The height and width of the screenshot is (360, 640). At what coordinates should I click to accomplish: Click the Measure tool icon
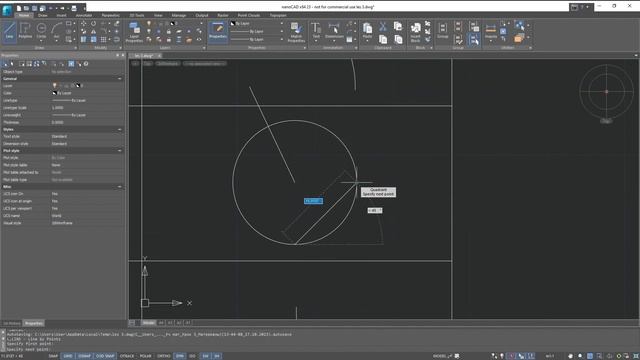(491, 30)
